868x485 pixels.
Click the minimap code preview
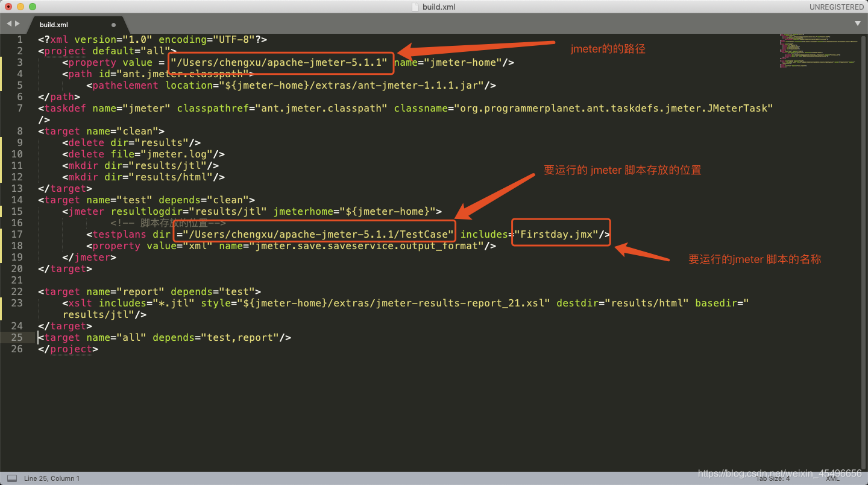click(820, 51)
